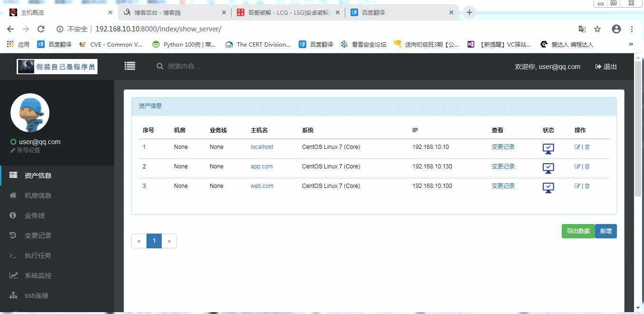Image resolution: width=644 pixels, height=314 pixels.
Task: Click the 新增 add button
Action: click(x=606, y=231)
